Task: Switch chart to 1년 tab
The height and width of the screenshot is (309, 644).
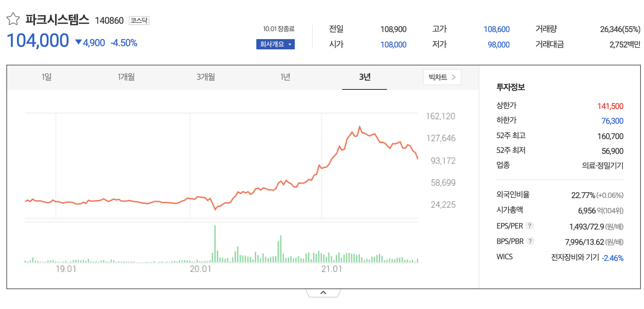Action: [x=285, y=77]
